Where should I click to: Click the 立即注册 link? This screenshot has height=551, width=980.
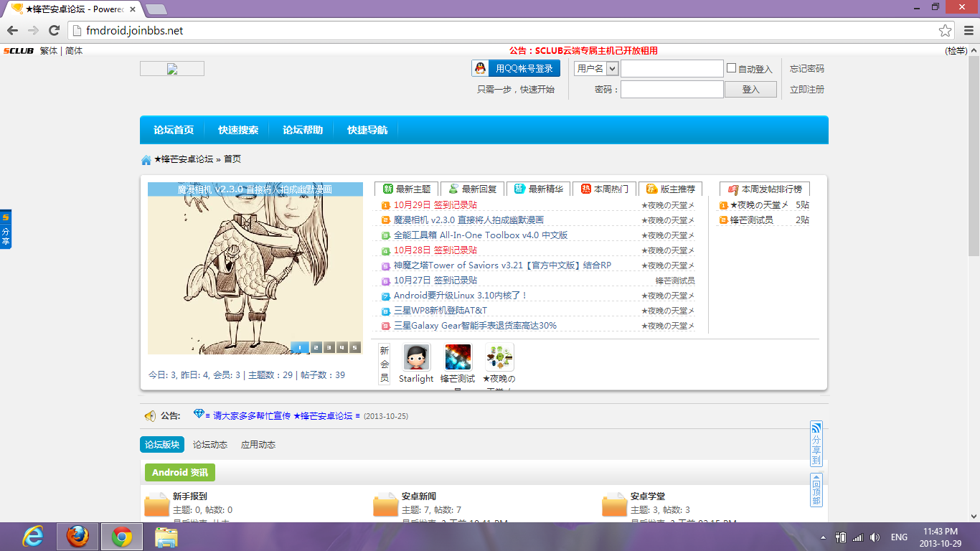(x=807, y=90)
